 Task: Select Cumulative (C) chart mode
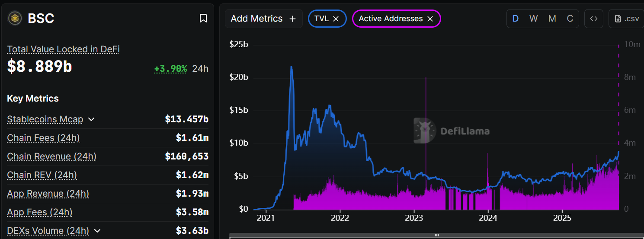click(x=570, y=19)
